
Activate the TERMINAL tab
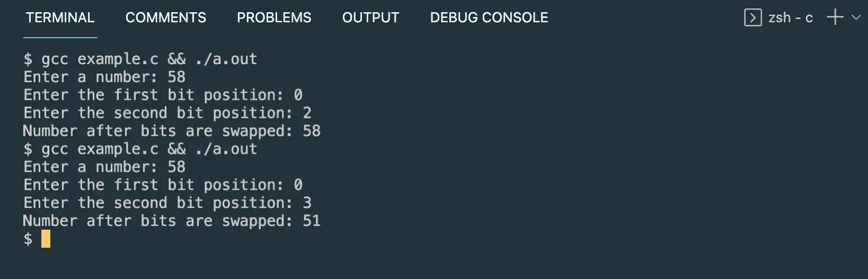click(x=60, y=18)
